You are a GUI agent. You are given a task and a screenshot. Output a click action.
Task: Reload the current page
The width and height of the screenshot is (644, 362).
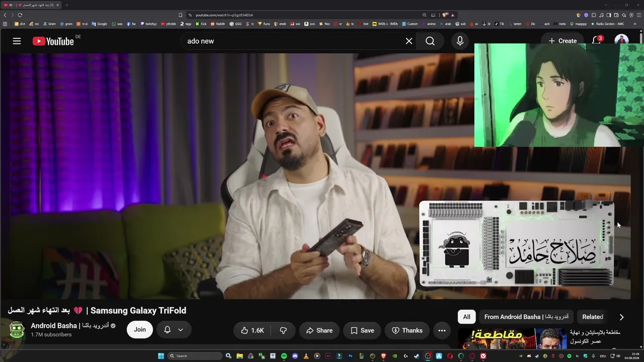[x=20, y=15]
